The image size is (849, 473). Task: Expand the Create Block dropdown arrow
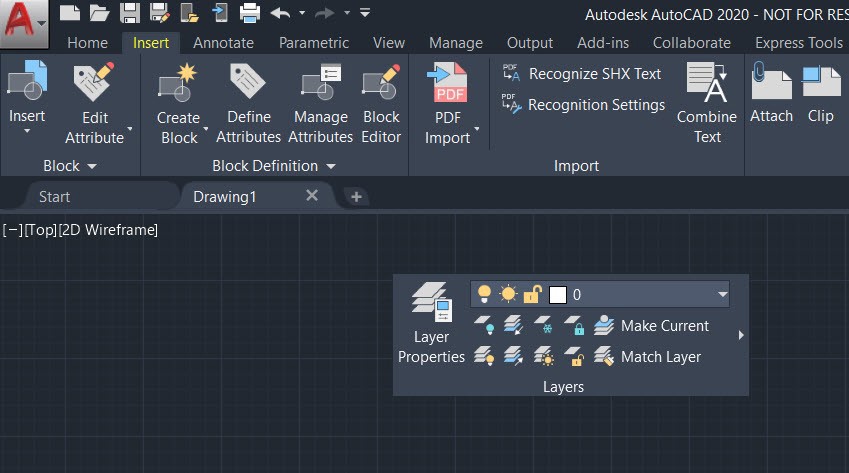click(206, 129)
